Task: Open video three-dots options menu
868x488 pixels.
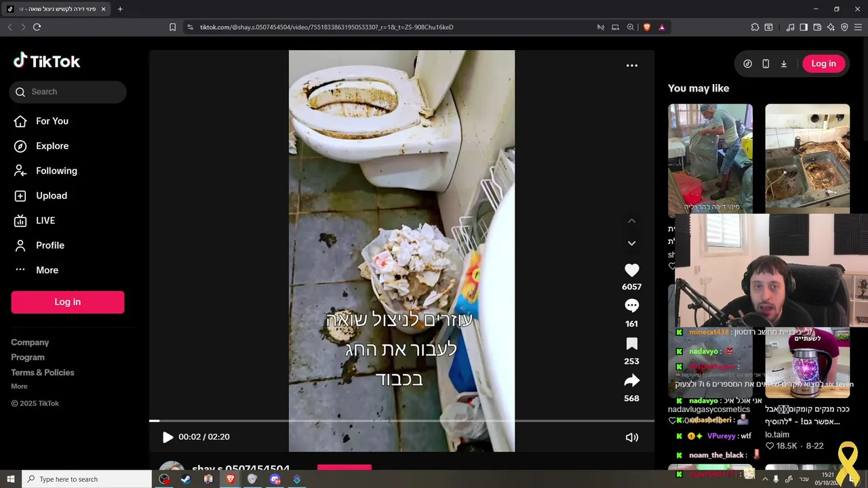Action: pyautogui.click(x=631, y=65)
